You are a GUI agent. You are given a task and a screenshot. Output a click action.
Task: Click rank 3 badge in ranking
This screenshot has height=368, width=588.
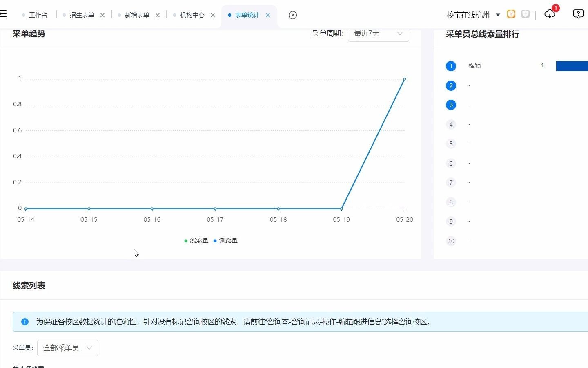[451, 105]
